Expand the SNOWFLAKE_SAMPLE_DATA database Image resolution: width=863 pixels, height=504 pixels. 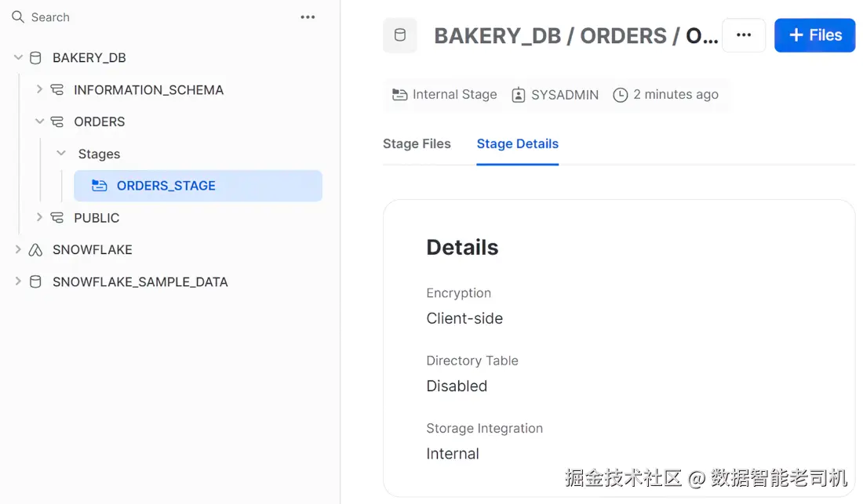tap(18, 281)
